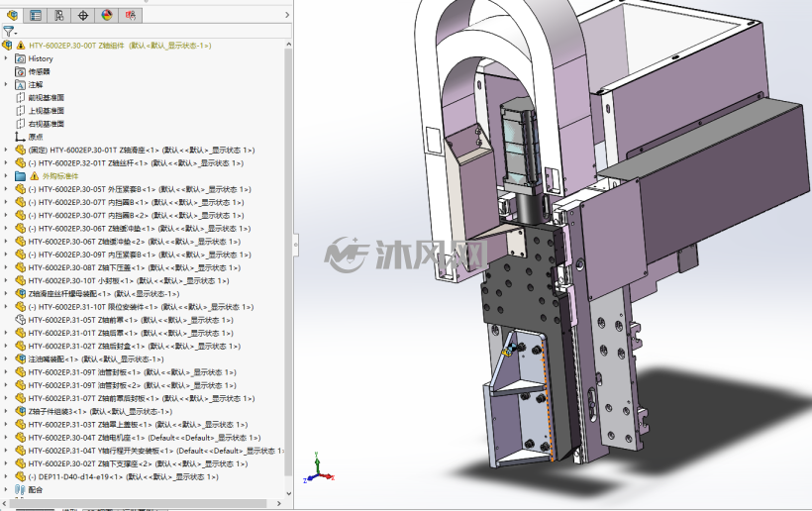Click the 配合 mates folder icon
This screenshot has height=511, width=812.
point(20,489)
